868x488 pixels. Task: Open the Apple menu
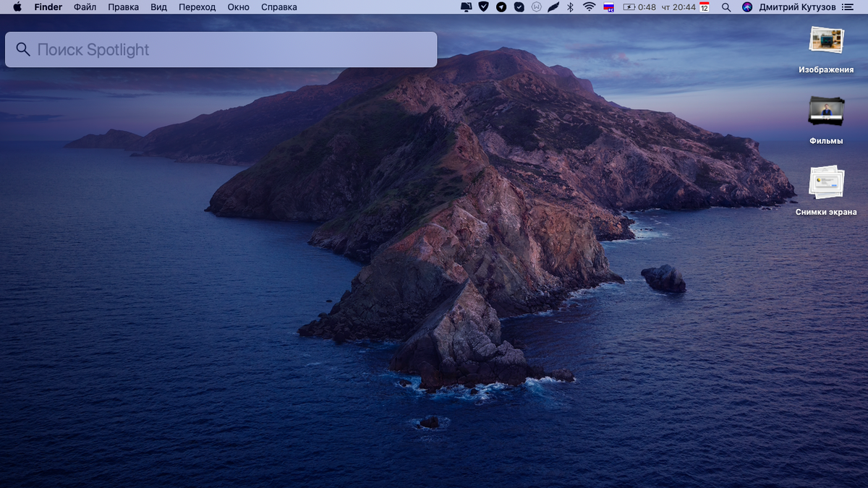17,7
